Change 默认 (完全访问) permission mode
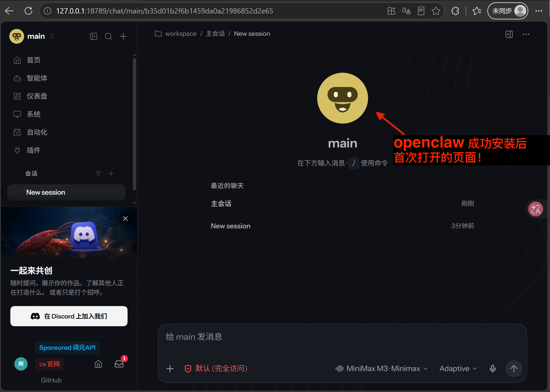 click(216, 369)
